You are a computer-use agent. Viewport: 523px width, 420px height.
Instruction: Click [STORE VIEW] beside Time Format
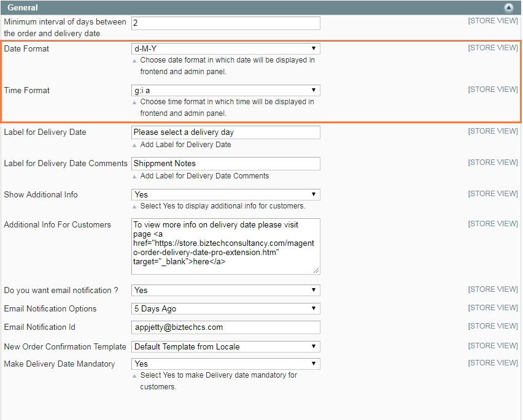[x=493, y=90]
